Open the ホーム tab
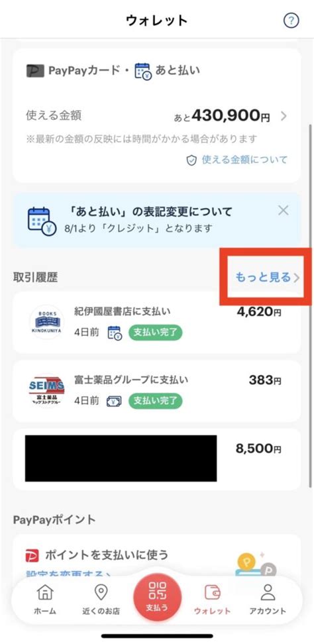The height and width of the screenshot is (644, 314). click(45, 600)
